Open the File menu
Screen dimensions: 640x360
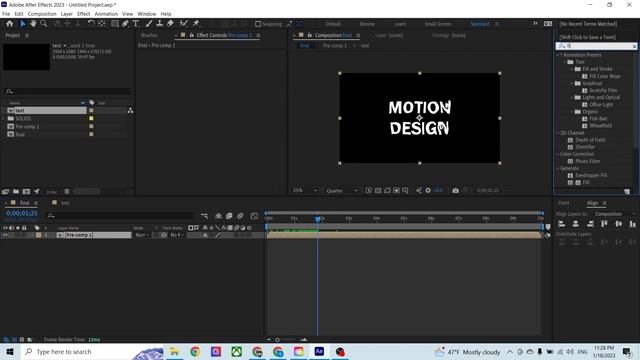(6, 14)
